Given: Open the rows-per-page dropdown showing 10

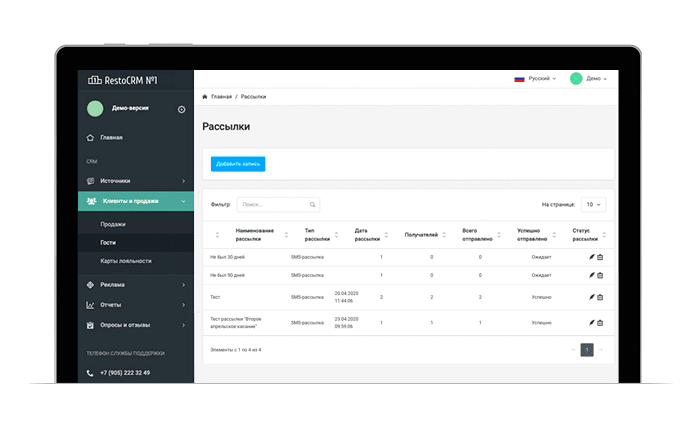Looking at the screenshot, I should 593,204.
